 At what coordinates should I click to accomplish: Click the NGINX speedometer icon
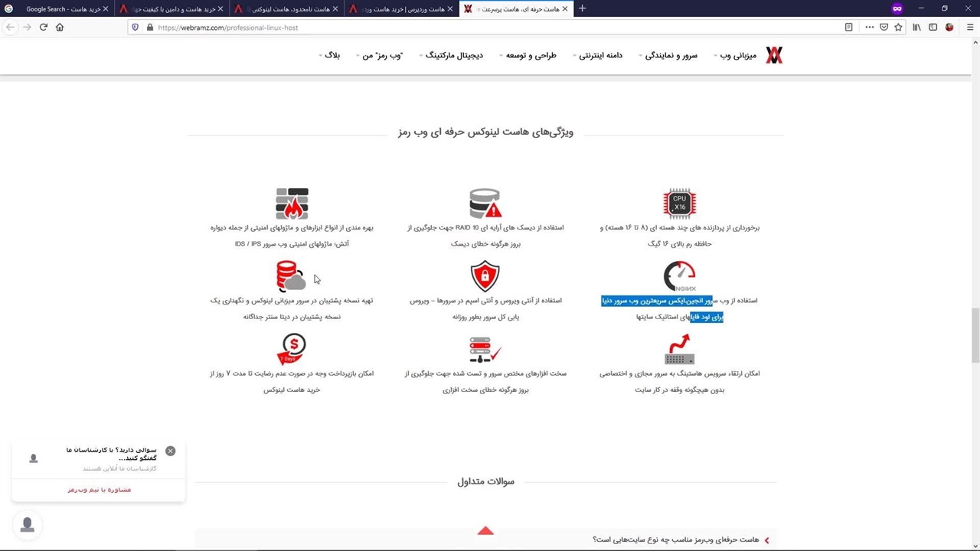(x=679, y=276)
